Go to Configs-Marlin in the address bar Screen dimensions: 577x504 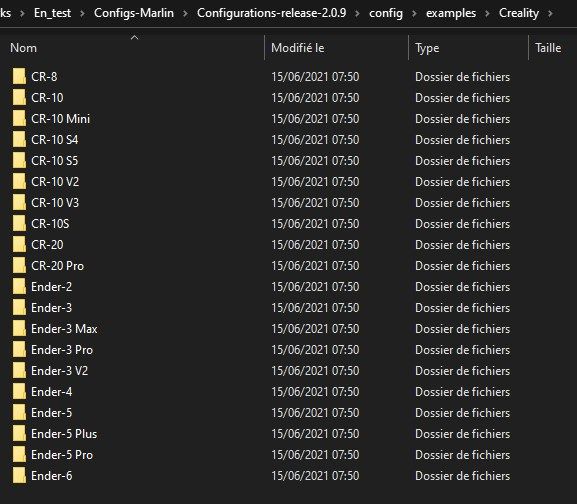pyautogui.click(x=134, y=13)
